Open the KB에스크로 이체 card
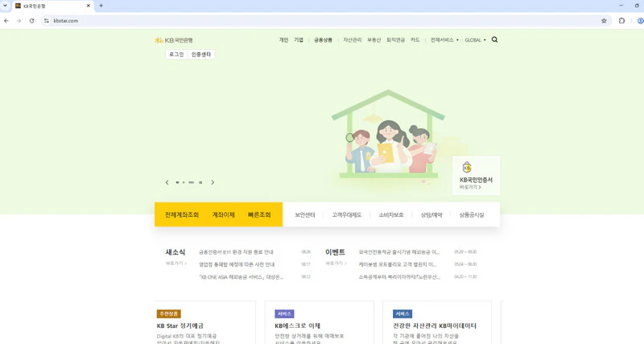The width and height of the screenshot is (644, 344). 319,322
